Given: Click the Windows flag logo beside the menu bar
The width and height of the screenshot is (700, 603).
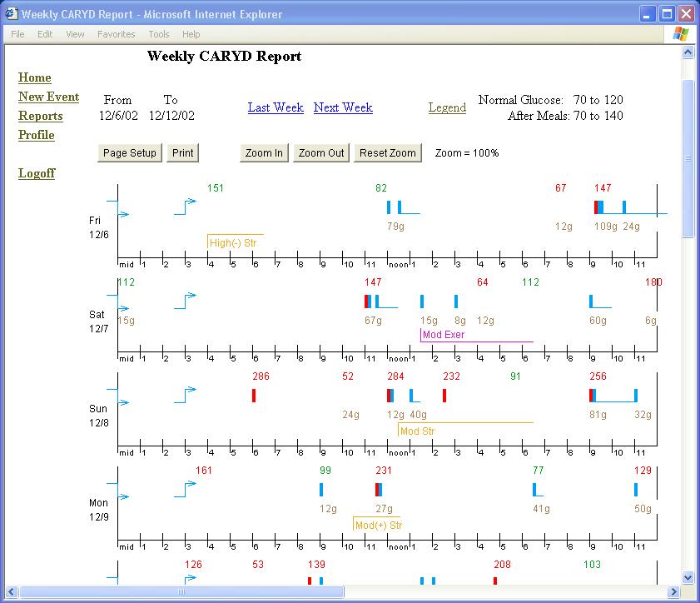Looking at the screenshot, I should click(680, 34).
